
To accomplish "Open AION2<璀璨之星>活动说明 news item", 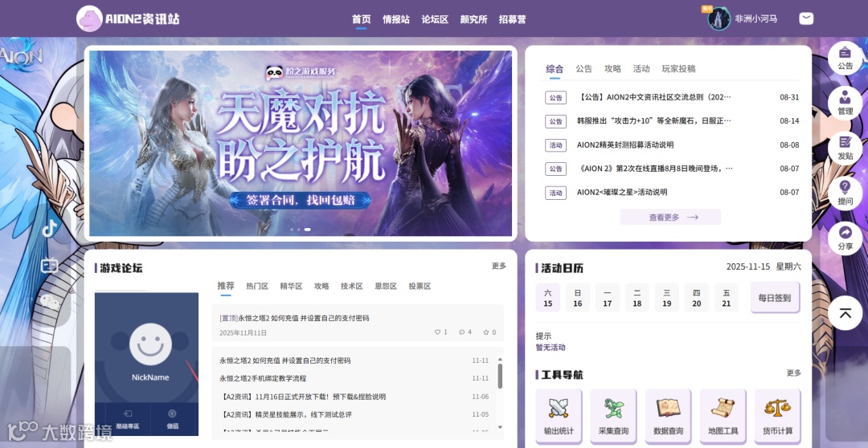I will (x=622, y=193).
